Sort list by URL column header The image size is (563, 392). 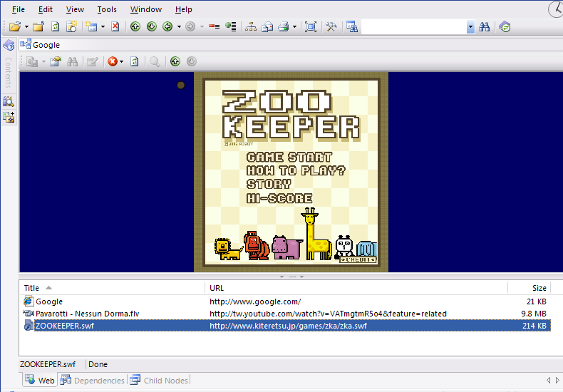(356, 288)
